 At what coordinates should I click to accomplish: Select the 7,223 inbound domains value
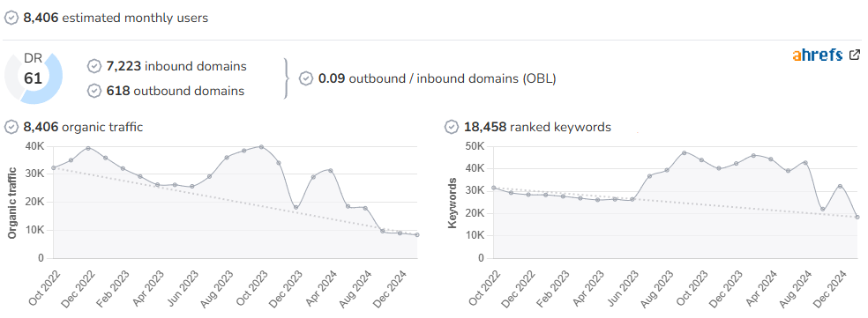pos(176,66)
